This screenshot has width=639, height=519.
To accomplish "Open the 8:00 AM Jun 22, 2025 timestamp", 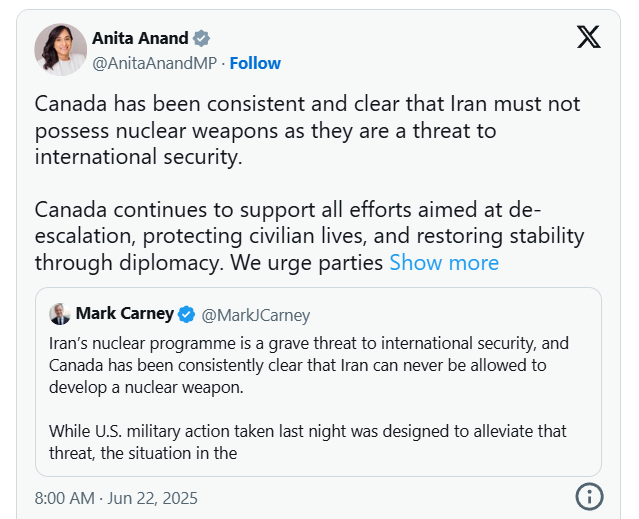I will tap(116, 497).
